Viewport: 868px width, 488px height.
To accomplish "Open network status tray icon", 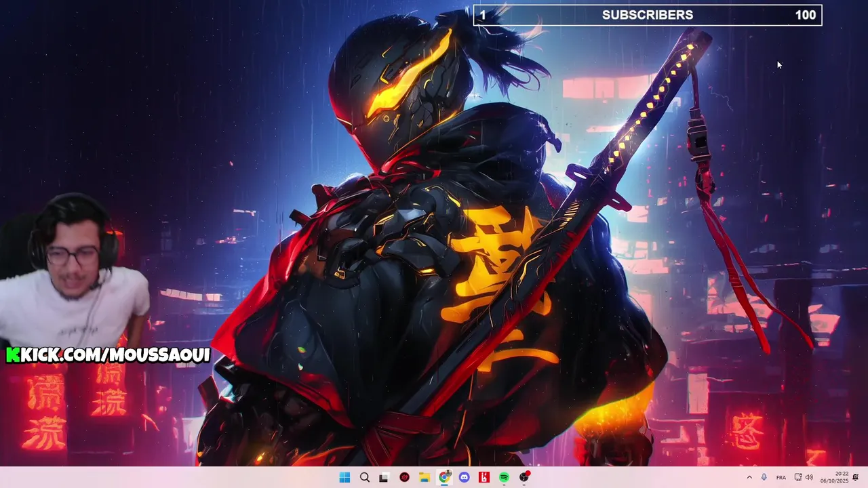I will pyautogui.click(x=798, y=477).
